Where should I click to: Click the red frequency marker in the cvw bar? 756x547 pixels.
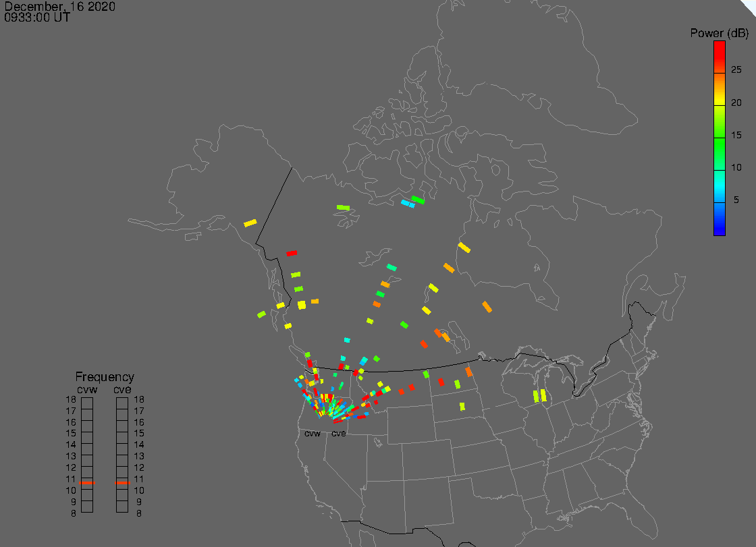[87, 482]
